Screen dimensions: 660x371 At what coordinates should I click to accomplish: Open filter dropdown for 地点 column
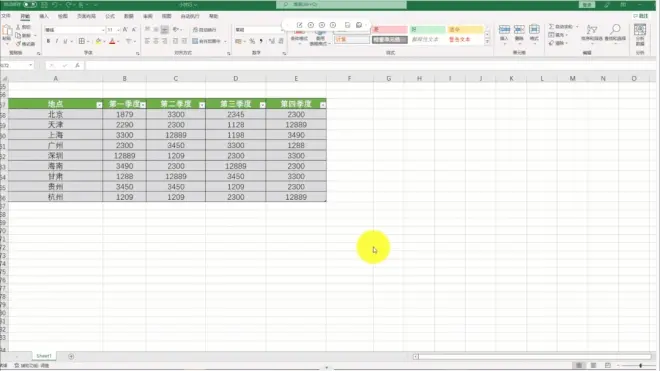point(99,105)
